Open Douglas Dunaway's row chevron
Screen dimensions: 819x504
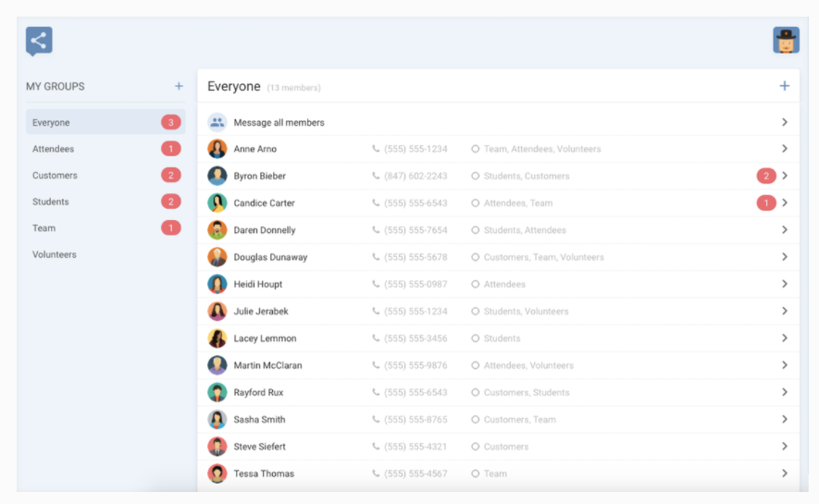tap(785, 257)
